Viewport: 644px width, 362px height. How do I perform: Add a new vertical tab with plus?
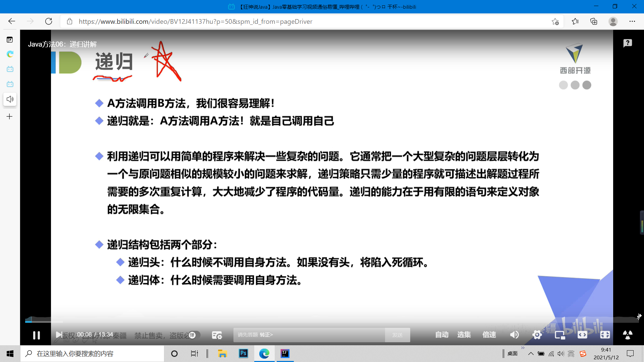tap(10, 117)
